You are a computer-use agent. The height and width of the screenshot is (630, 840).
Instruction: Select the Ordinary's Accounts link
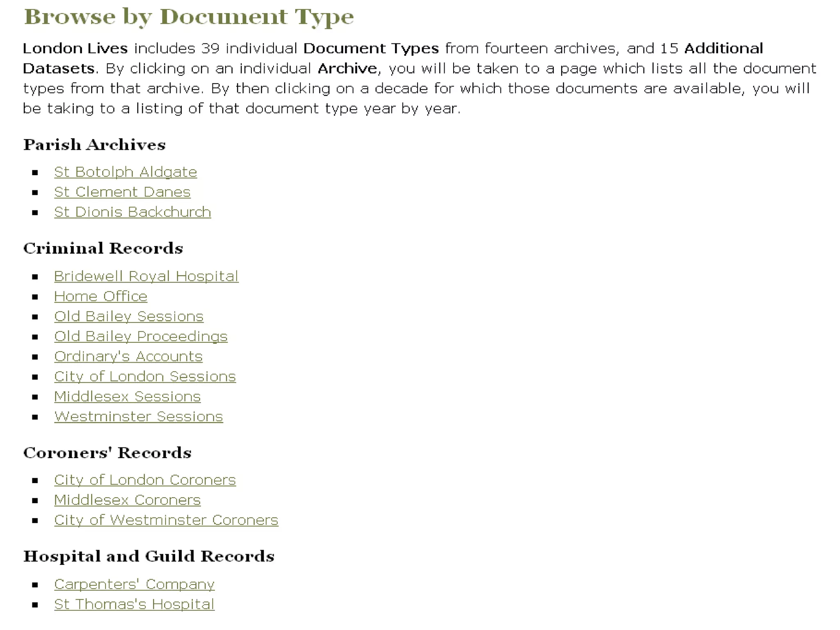(x=128, y=356)
